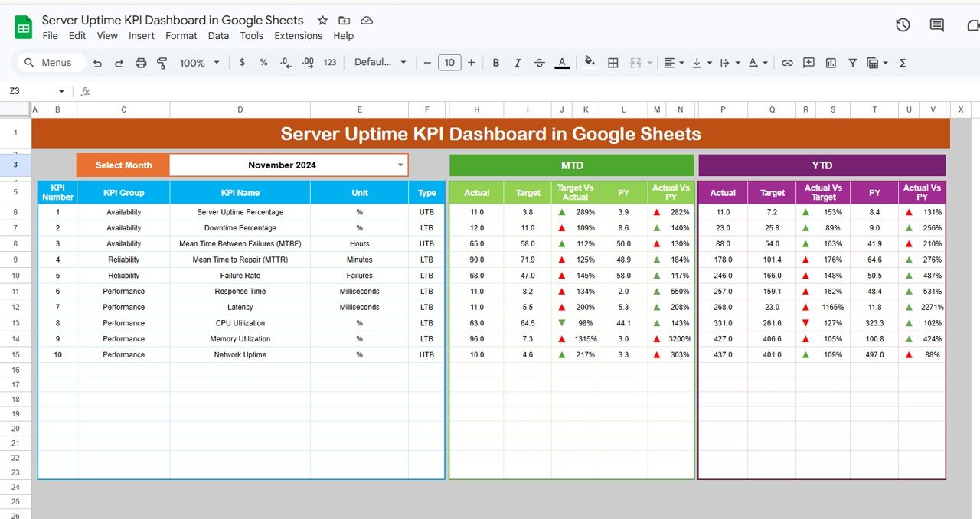Screen dimensions: 980x519
Task: Click the Undo icon in toolbar
Action: click(97, 63)
